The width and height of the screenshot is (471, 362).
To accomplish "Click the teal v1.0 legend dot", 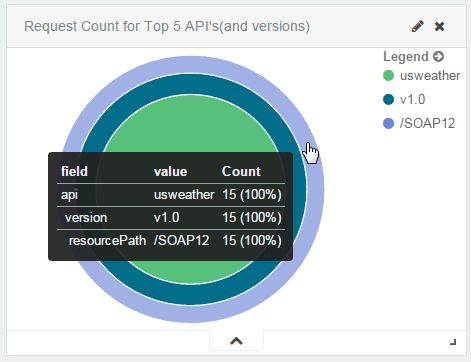I will [x=388, y=99].
